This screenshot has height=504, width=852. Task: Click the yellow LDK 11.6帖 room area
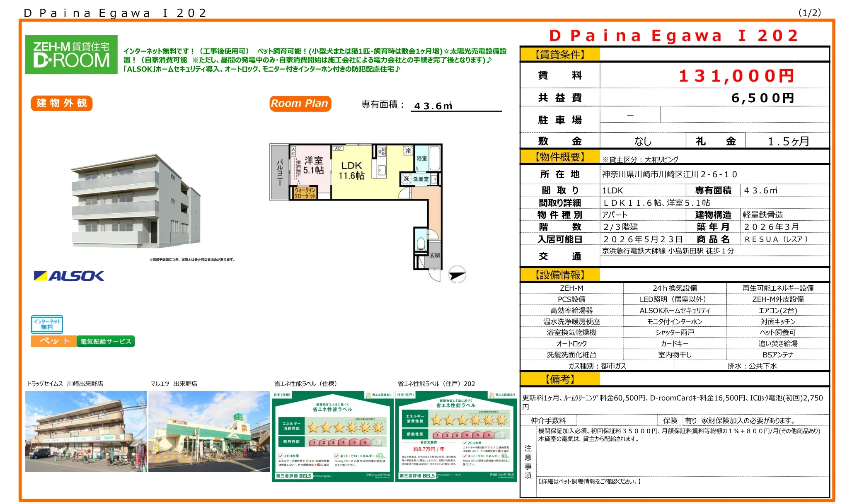click(351, 171)
